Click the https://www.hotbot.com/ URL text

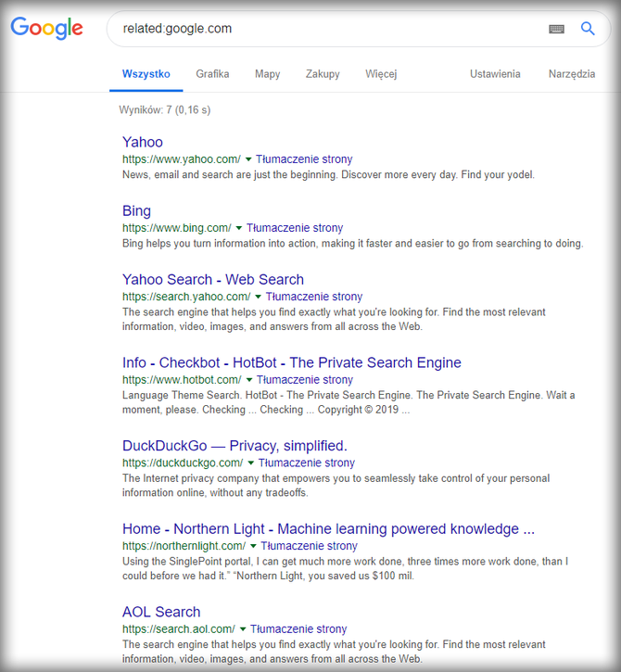click(x=183, y=379)
